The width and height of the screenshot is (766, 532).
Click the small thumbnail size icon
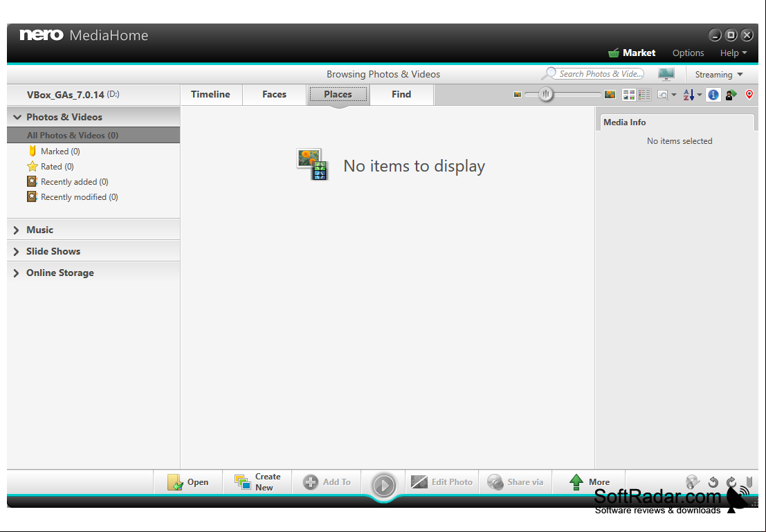click(x=518, y=94)
